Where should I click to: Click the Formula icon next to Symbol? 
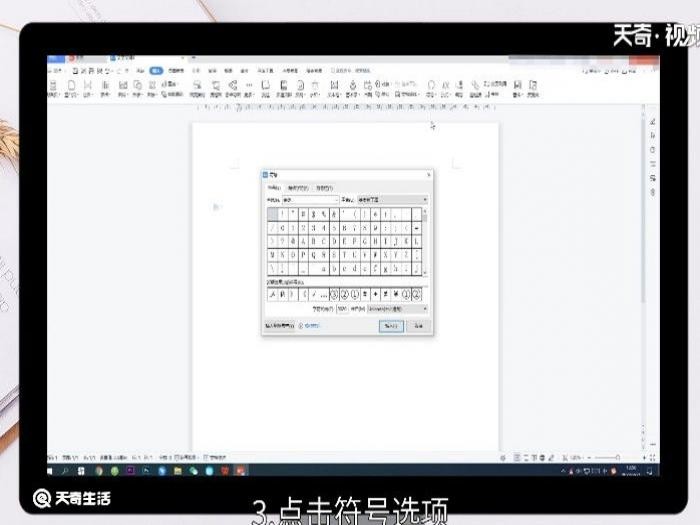coord(445,88)
